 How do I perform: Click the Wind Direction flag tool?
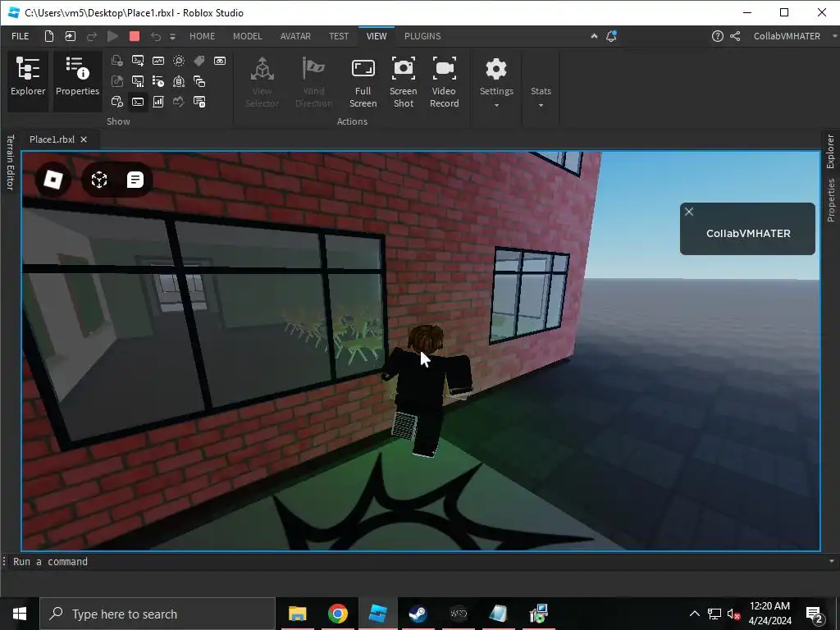314,82
